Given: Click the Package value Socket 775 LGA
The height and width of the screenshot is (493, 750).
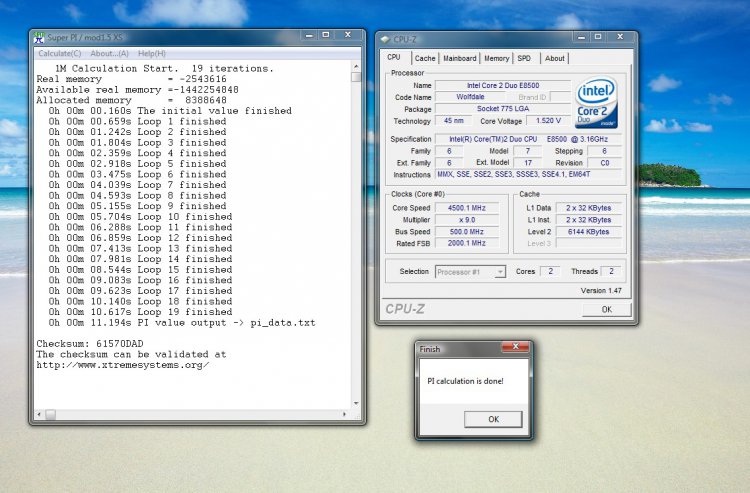Looking at the screenshot, I should [503, 109].
